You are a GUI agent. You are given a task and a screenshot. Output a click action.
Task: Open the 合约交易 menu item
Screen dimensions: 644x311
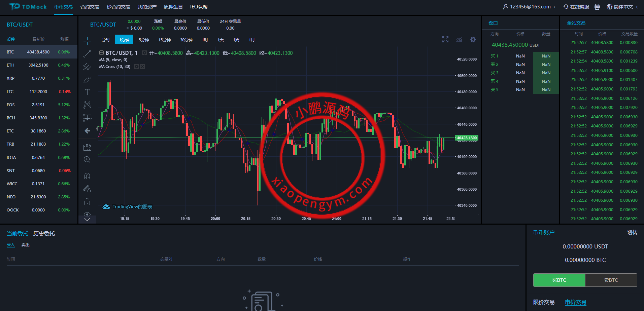90,7
